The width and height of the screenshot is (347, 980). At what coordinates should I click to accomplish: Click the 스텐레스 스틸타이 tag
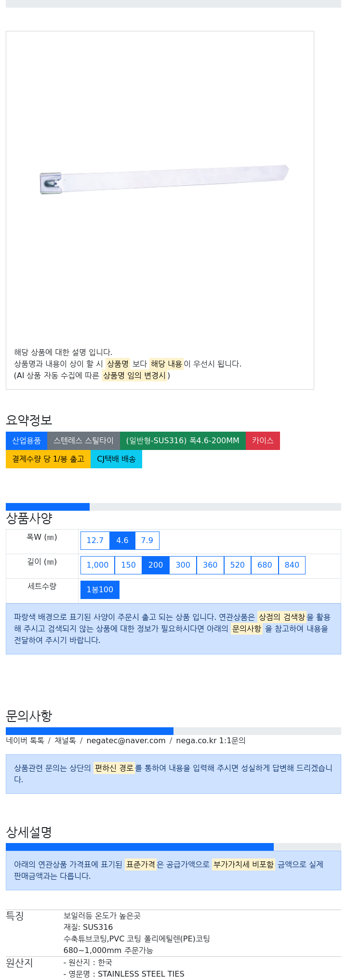(x=83, y=441)
